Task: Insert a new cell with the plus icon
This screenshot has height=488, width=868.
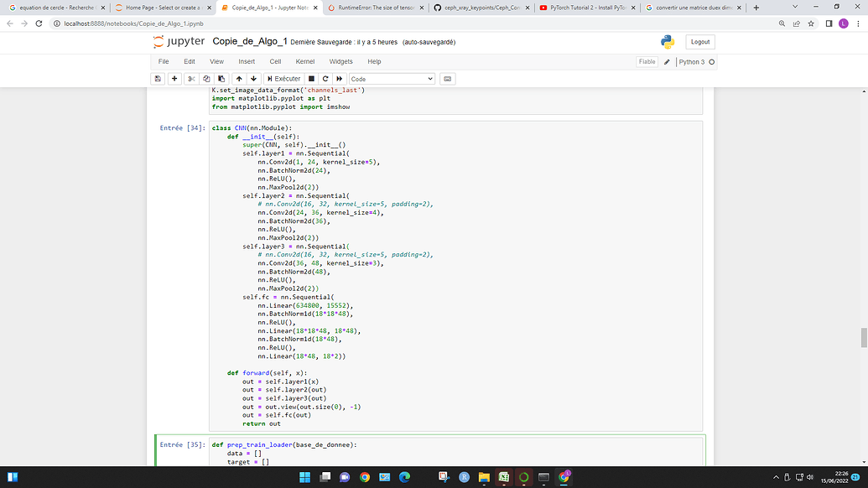Action: click(174, 79)
